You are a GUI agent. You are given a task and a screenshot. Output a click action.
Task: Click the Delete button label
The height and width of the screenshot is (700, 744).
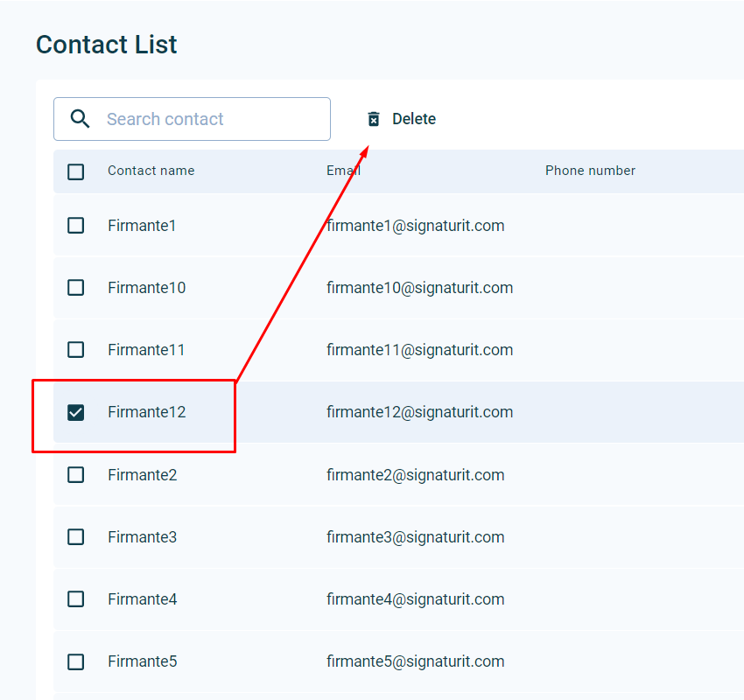tap(413, 119)
